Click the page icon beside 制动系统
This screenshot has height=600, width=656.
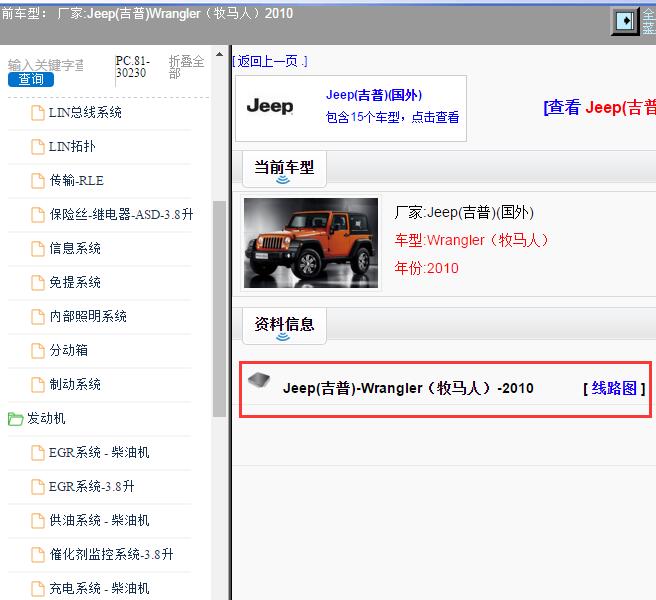pos(38,384)
